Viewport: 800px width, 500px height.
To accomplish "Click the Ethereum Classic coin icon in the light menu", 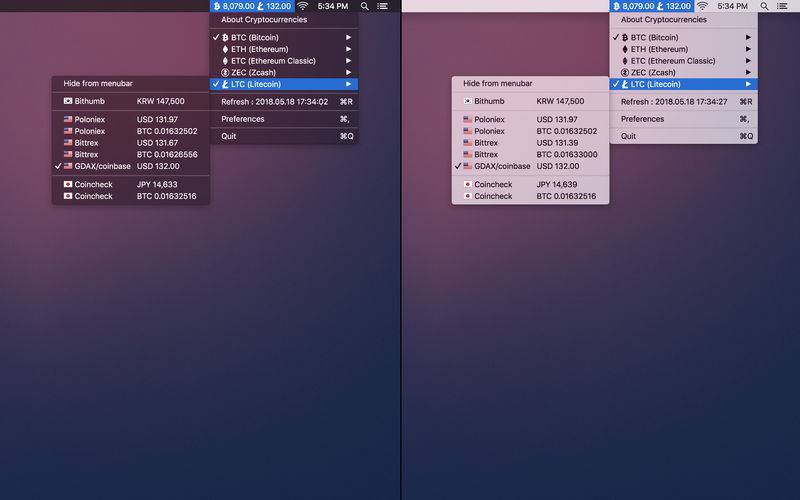I will point(625,61).
